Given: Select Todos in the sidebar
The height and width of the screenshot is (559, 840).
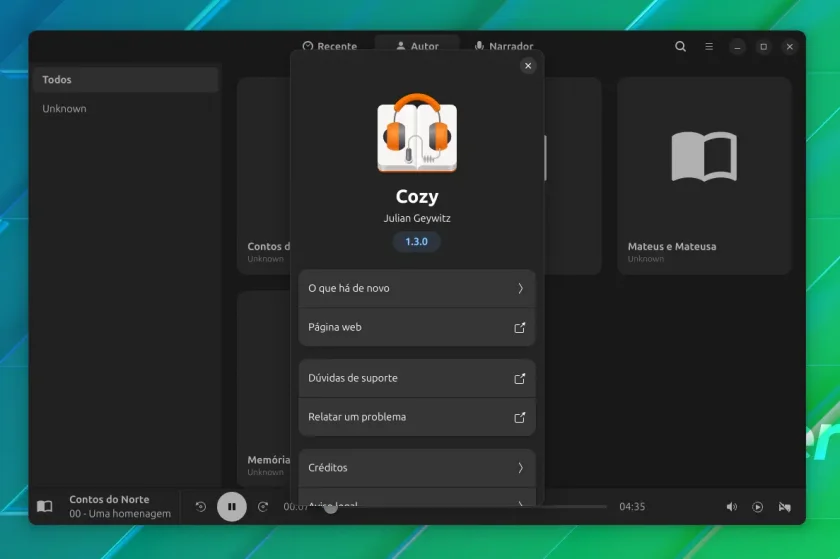Looking at the screenshot, I should pos(125,79).
